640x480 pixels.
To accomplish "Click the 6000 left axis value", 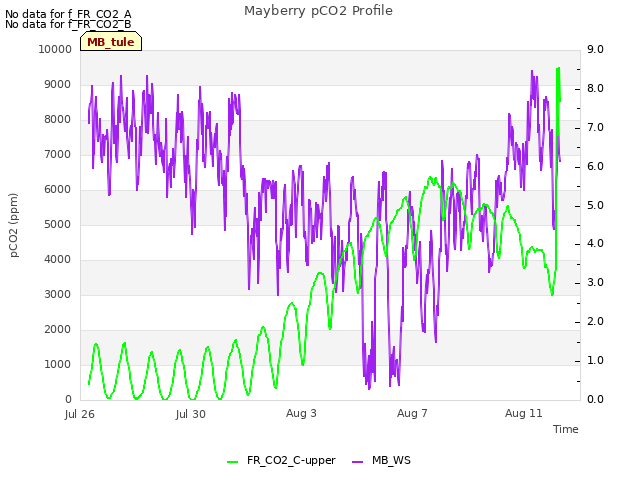I will [58, 189].
